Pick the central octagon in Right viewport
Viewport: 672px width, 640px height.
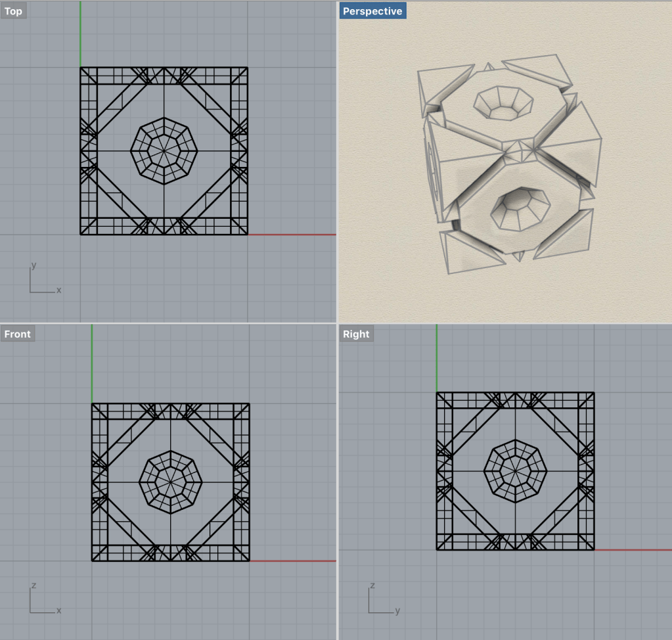point(516,471)
